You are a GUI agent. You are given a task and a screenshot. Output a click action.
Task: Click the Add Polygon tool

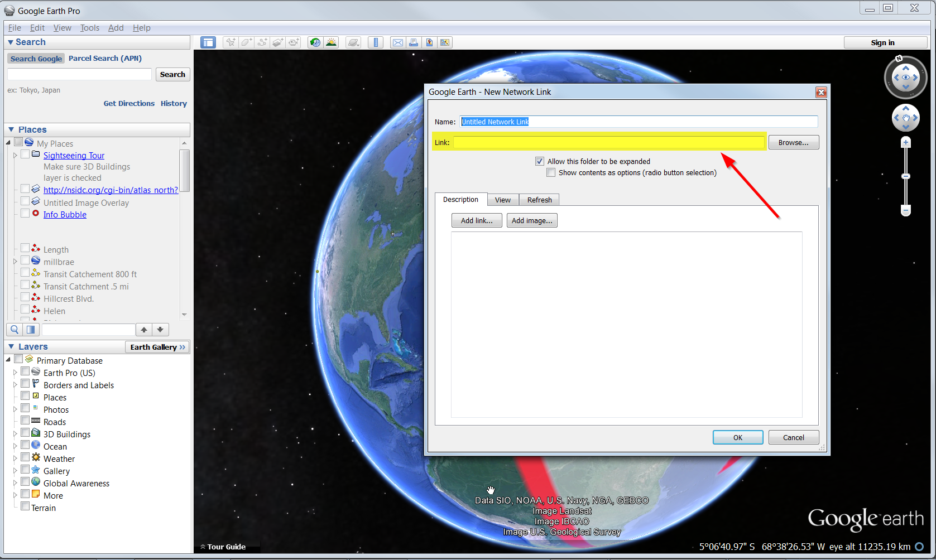point(246,42)
